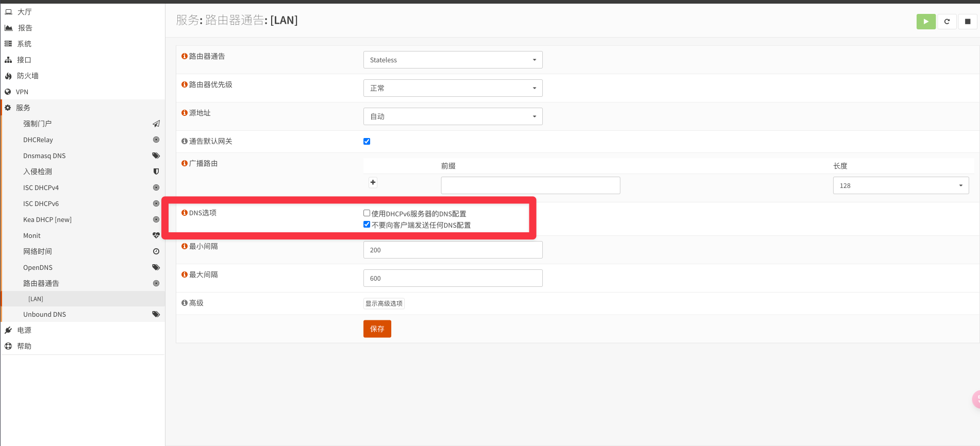Viewport: 980px width, 446px height.
Task: Click the info icon next to 通告默认网关
Action: click(x=184, y=141)
